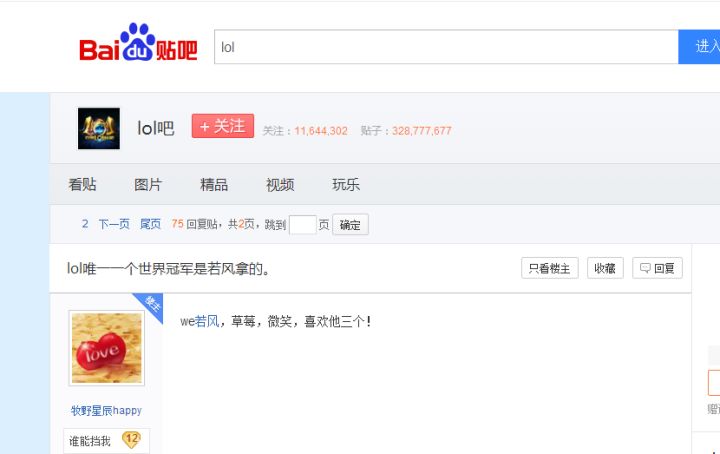Click the 谁能挡我 level badge
The image size is (720, 454).
point(106,441)
